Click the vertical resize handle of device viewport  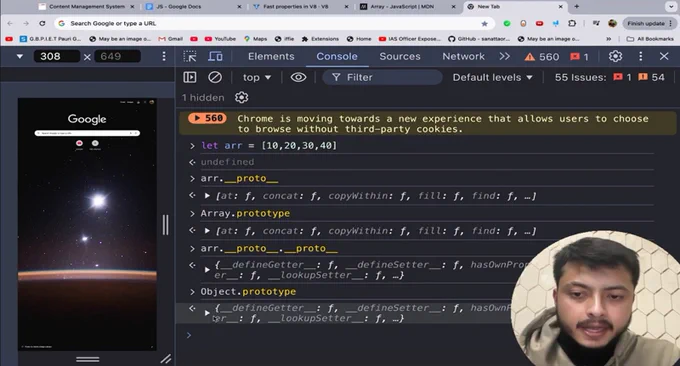tap(165, 225)
